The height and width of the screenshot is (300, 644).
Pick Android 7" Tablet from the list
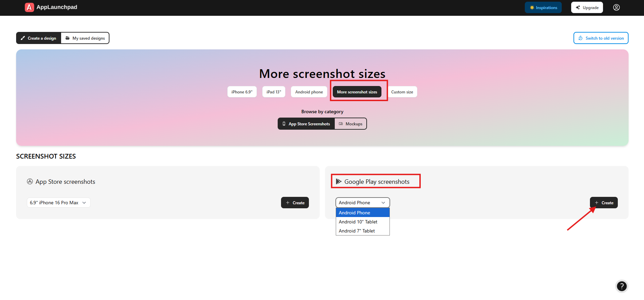357,231
